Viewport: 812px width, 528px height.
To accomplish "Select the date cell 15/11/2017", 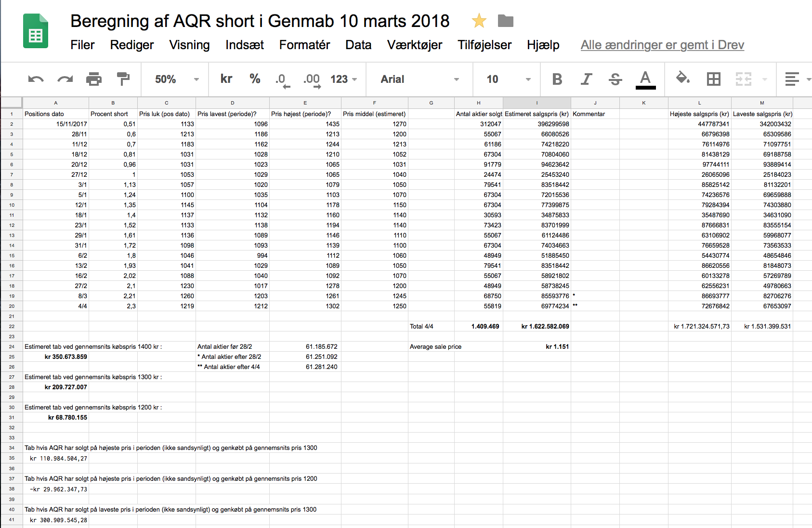I will [56, 124].
